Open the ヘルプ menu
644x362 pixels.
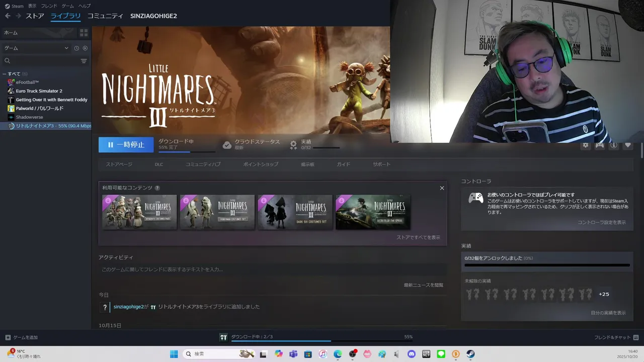pyautogui.click(x=85, y=6)
